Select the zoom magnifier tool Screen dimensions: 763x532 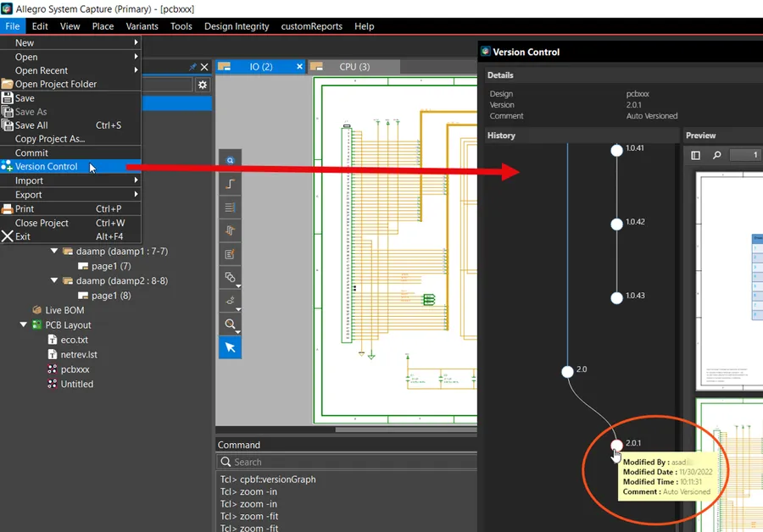(x=230, y=324)
